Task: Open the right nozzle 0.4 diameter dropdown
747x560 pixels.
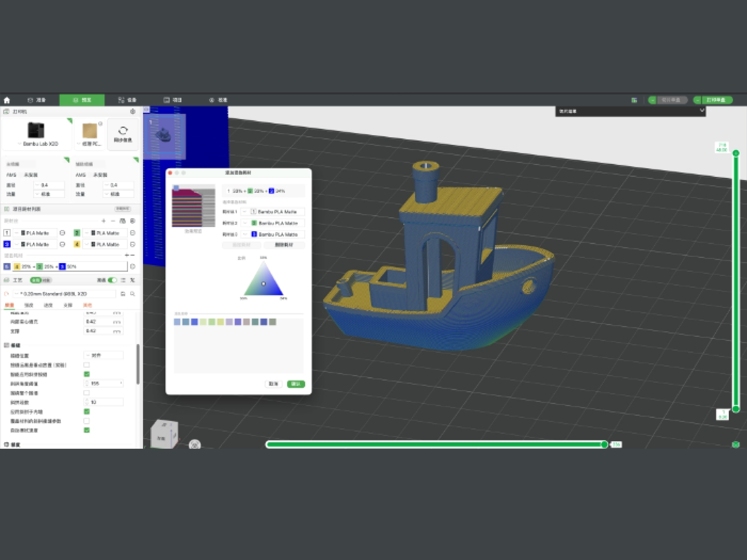Action: click(x=119, y=185)
